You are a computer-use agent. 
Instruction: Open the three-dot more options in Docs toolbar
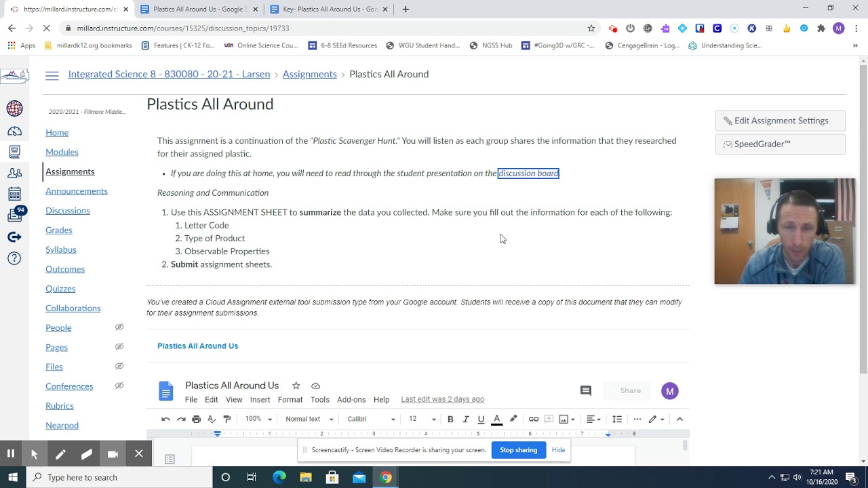click(x=637, y=419)
